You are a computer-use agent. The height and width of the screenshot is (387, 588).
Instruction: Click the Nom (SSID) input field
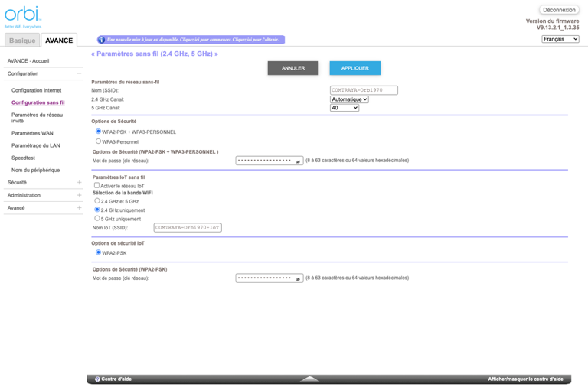[x=364, y=90]
